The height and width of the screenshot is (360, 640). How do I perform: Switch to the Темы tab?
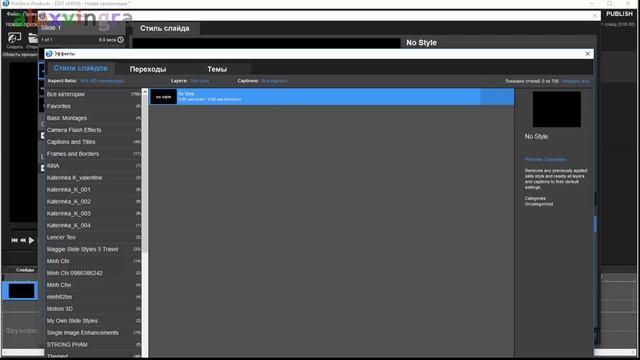(x=217, y=69)
